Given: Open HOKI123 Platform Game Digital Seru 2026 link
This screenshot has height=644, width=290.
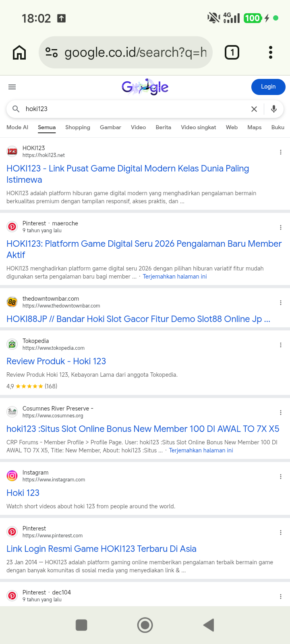Looking at the screenshot, I should pos(144,249).
